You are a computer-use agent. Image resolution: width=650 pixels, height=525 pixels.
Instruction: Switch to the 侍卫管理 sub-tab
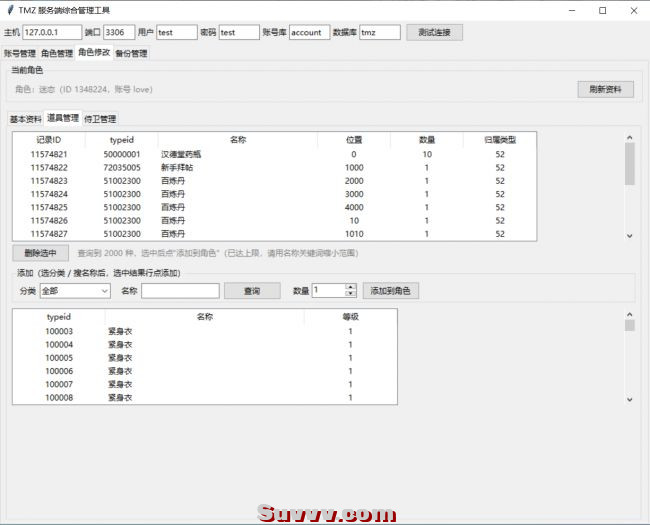(x=100, y=119)
